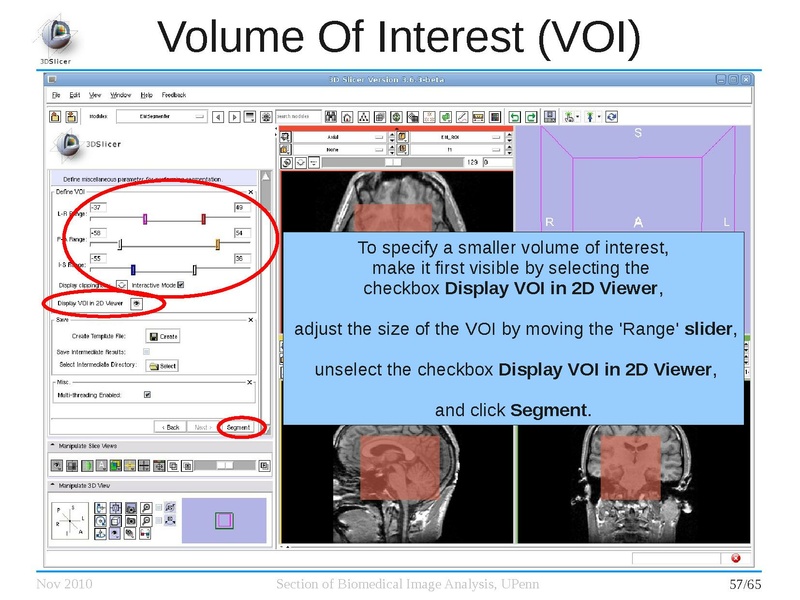
Task: Enable the Interactive Mode checkbox
Action: tap(180, 283)
